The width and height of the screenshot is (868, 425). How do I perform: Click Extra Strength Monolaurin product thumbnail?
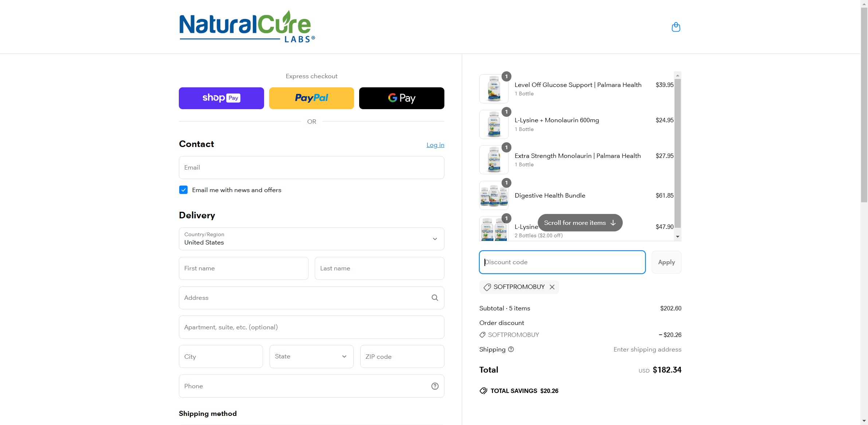pyautogui.click(x=494, y=160)
